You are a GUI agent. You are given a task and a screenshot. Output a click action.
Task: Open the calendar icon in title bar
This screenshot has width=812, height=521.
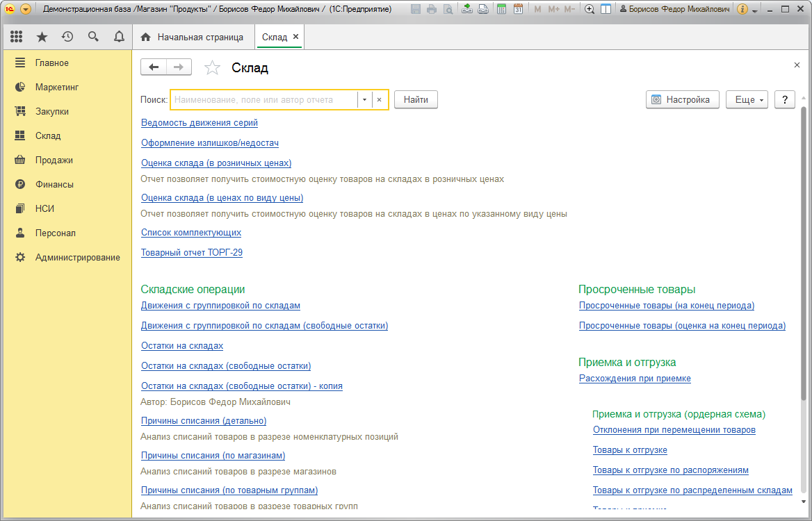518,9
